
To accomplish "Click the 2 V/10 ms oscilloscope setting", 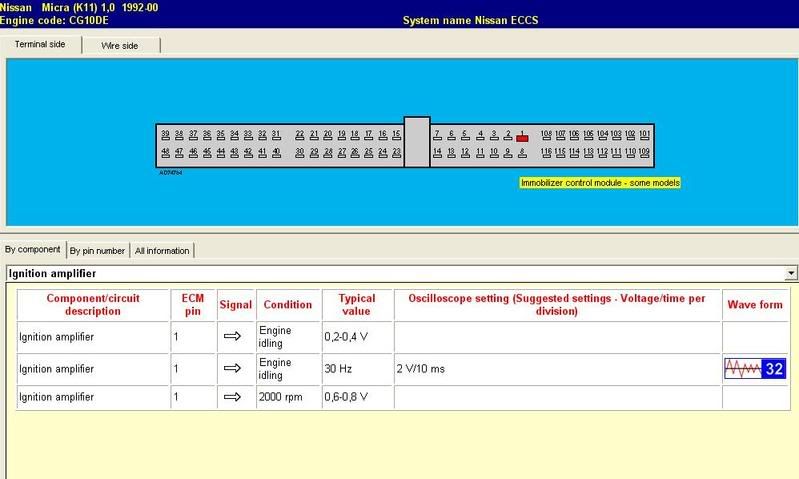I will pos(421,368).
